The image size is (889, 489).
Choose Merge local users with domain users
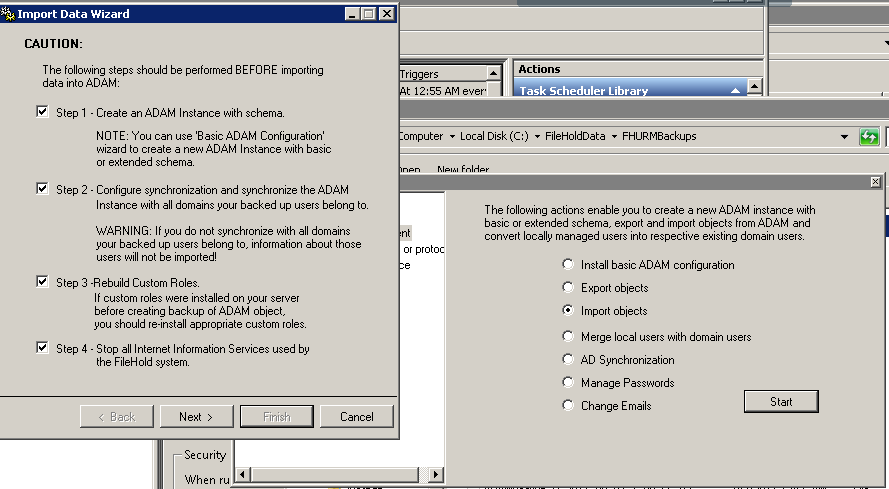point(568,336)
